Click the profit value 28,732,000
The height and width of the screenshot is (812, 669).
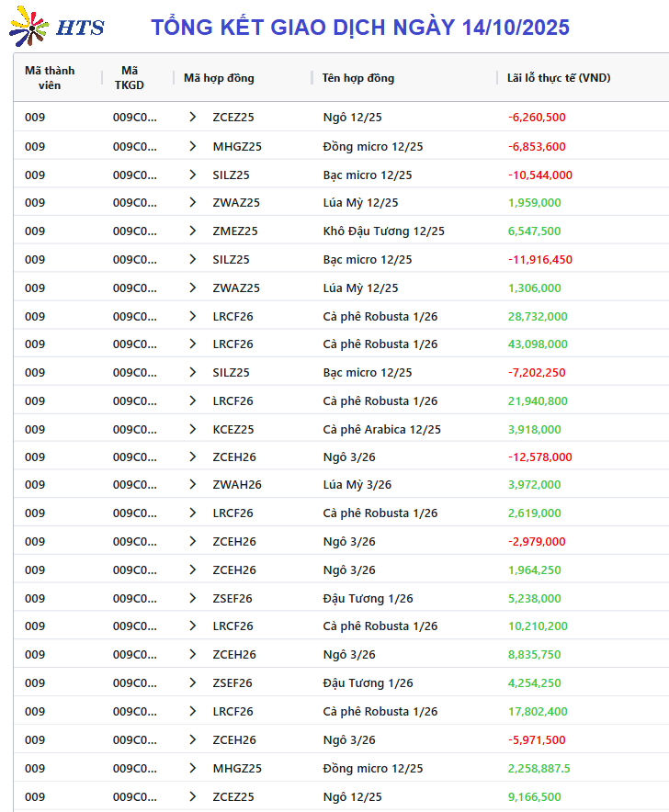[537, 316]
